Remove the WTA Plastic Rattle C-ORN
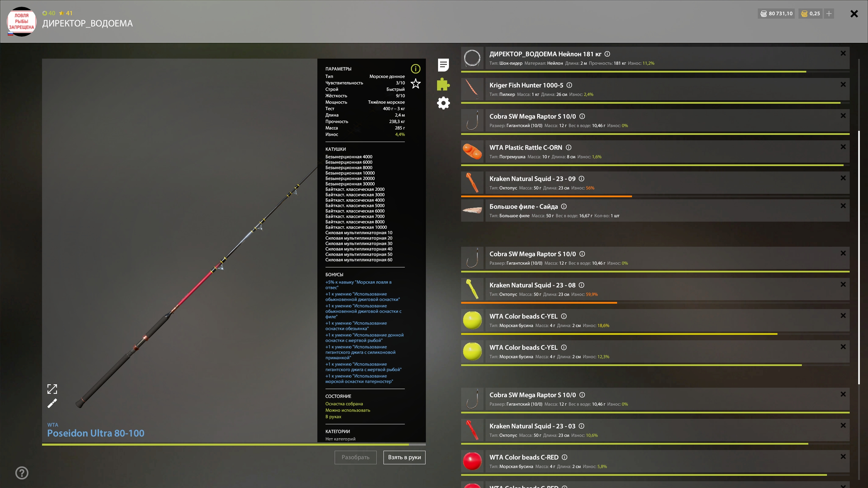 click(x=843, y=147)
